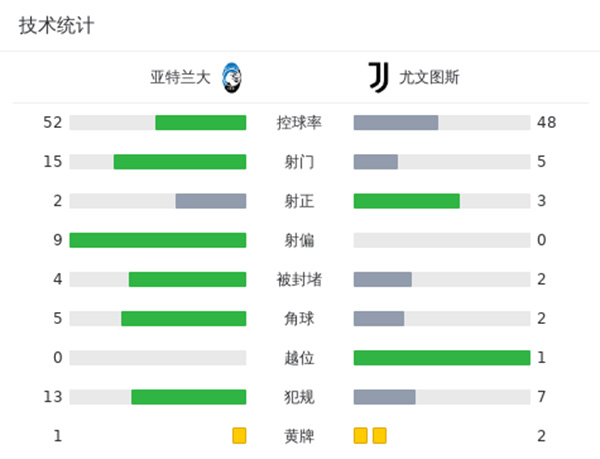Screen dimensions: 600x459
Task: Click the 控球率 stat label
Action: pos(299,123)
